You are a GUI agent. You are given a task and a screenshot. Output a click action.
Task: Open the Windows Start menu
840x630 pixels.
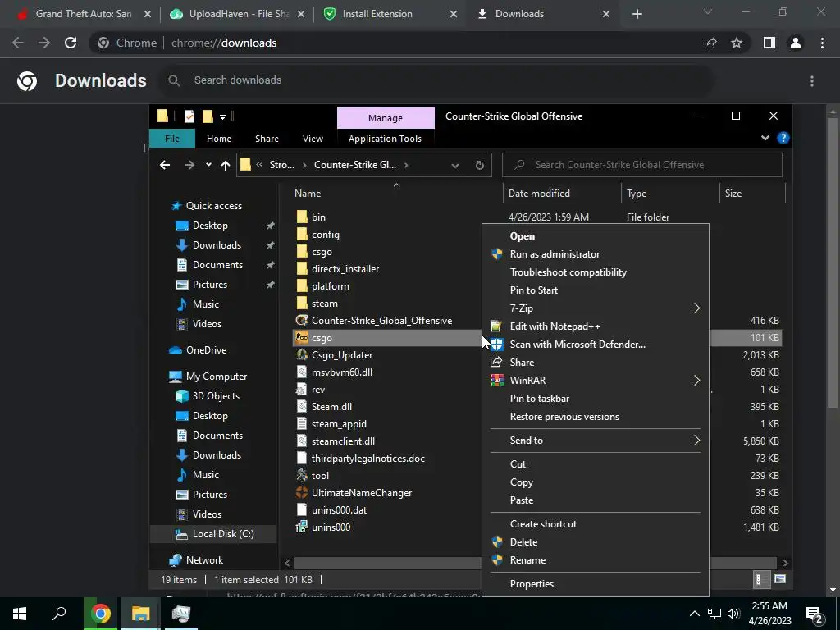20,614
